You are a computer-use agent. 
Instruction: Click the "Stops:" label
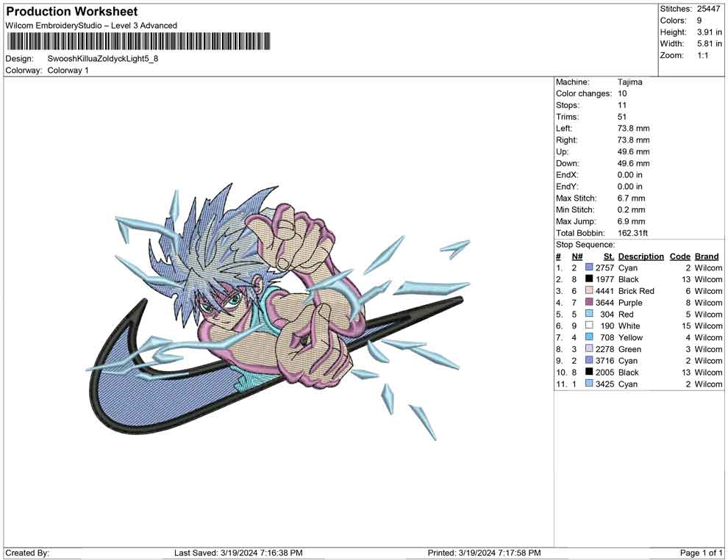568,105
